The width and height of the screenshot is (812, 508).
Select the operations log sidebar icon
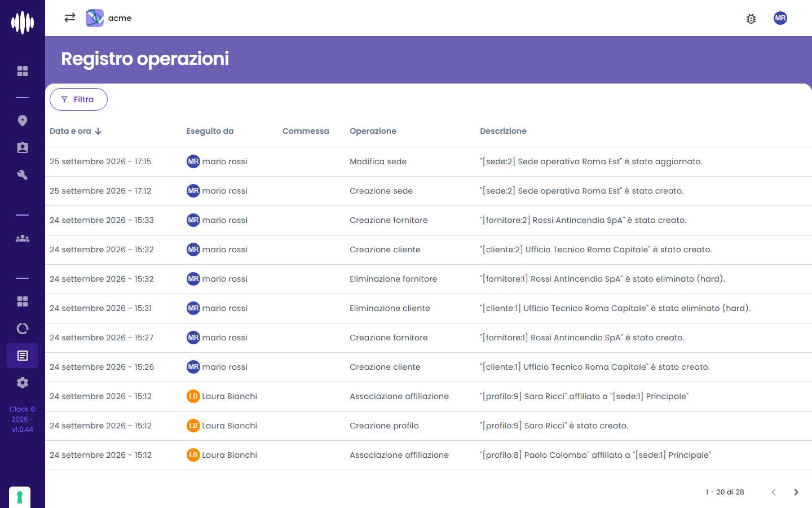[x=23, y=356]
